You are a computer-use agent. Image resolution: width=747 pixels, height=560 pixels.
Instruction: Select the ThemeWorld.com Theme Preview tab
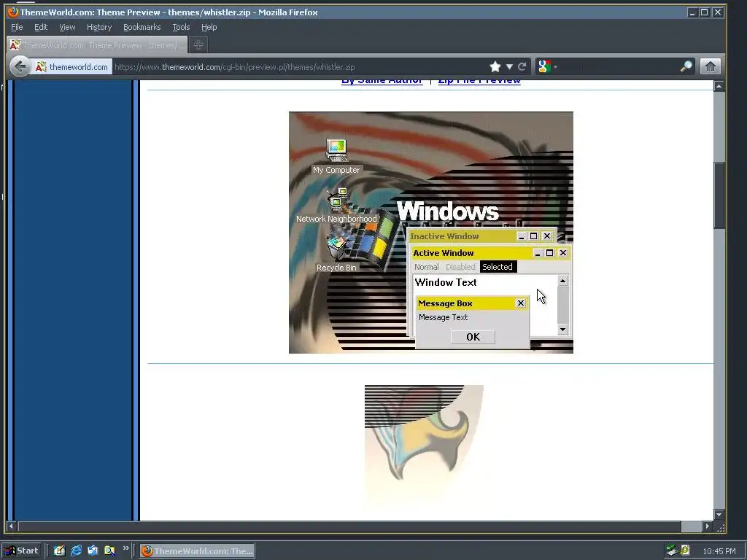click(x=97, y=44)
